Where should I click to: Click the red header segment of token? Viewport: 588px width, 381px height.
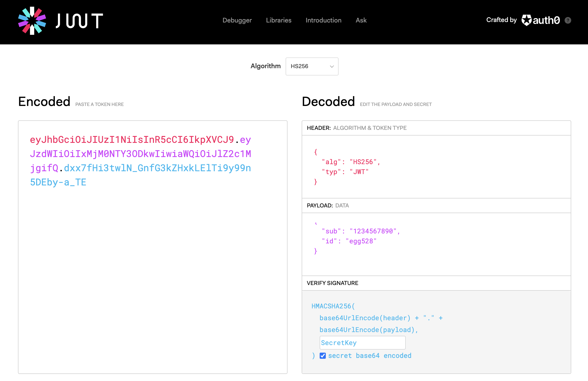tap(132, 140)
